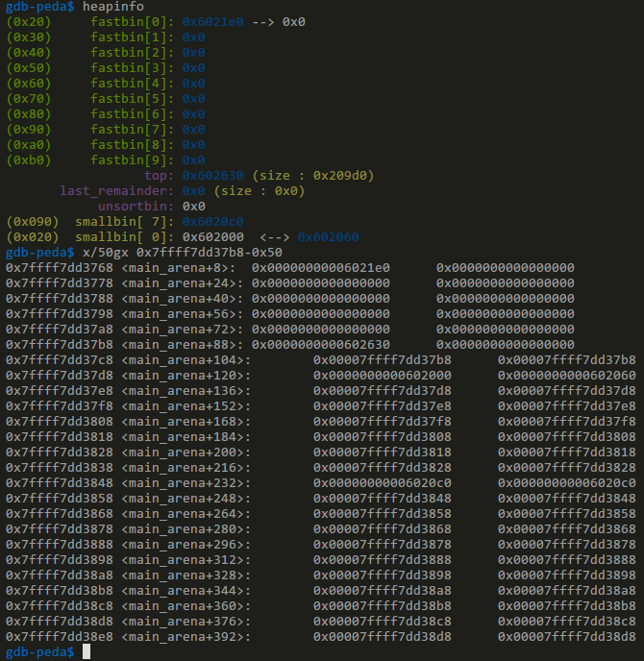
Task: Click the address 0x7ffff7dd3798 row label
Action: point(60,314)
